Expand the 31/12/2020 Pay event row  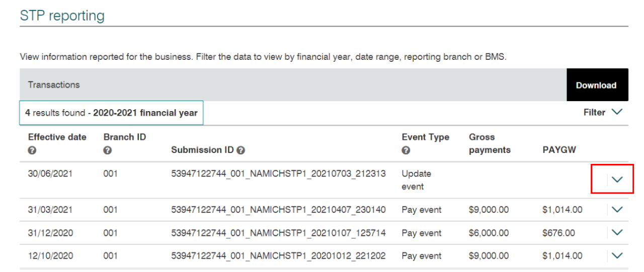(x=617, y=233)
